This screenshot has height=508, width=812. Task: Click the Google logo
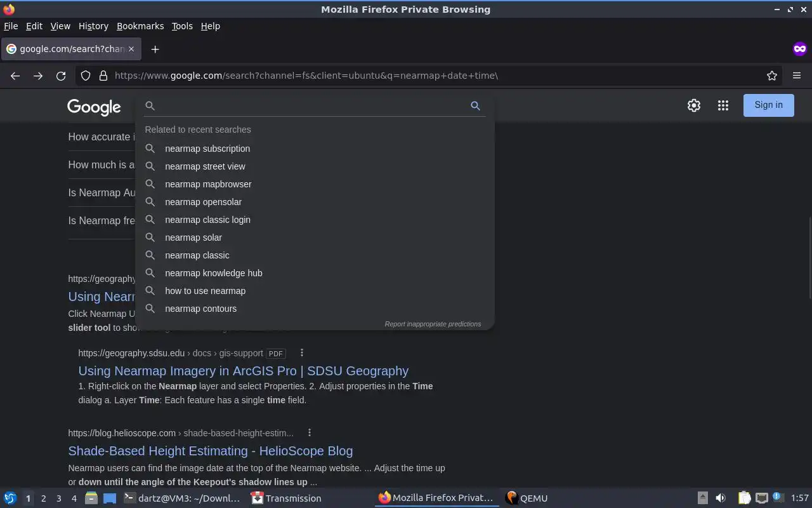[94, 107]
